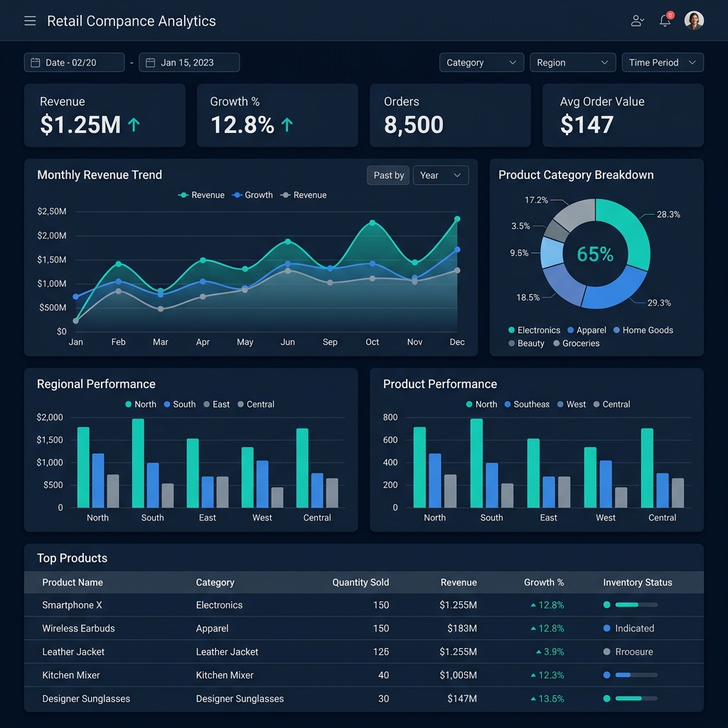Select the Jan 15, 2023 end date field

point(189,63)
